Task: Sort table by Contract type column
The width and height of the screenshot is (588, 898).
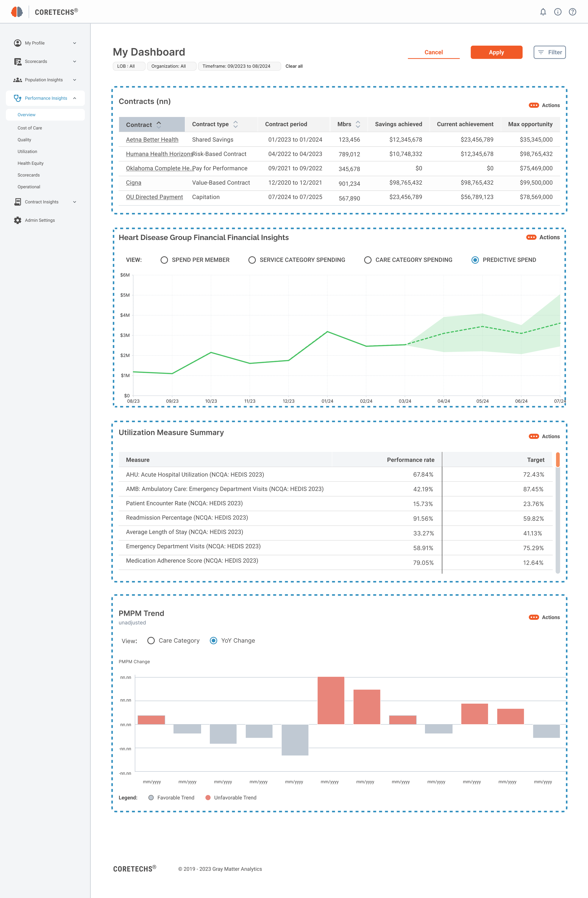Action: click(235, 124)
